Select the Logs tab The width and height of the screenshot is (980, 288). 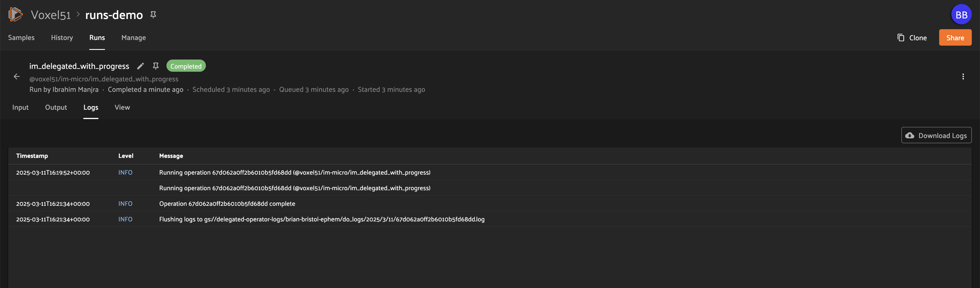pyautogui.click(x=91, y=107)
